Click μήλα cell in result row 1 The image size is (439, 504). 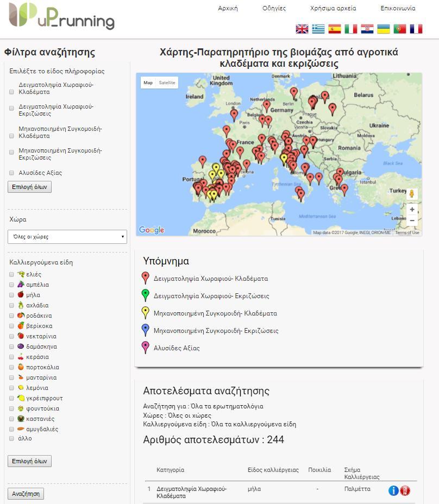[x=254, y=489]
